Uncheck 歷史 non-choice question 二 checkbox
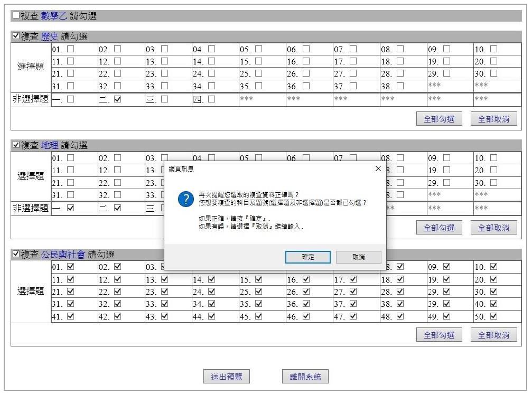 pos(117,99)
